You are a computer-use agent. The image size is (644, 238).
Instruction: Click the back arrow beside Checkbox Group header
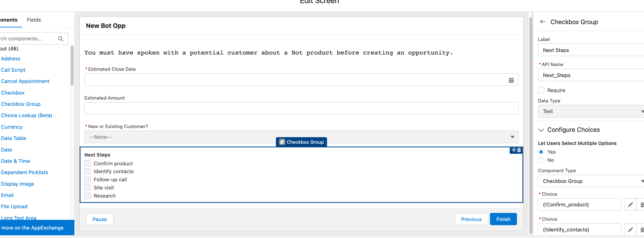(543, 22)
